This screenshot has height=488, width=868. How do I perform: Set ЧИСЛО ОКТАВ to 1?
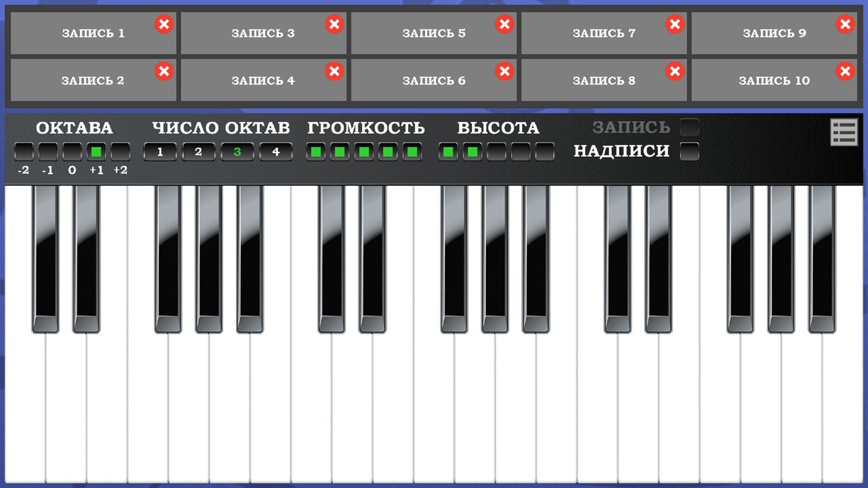[x=160, y=152]
